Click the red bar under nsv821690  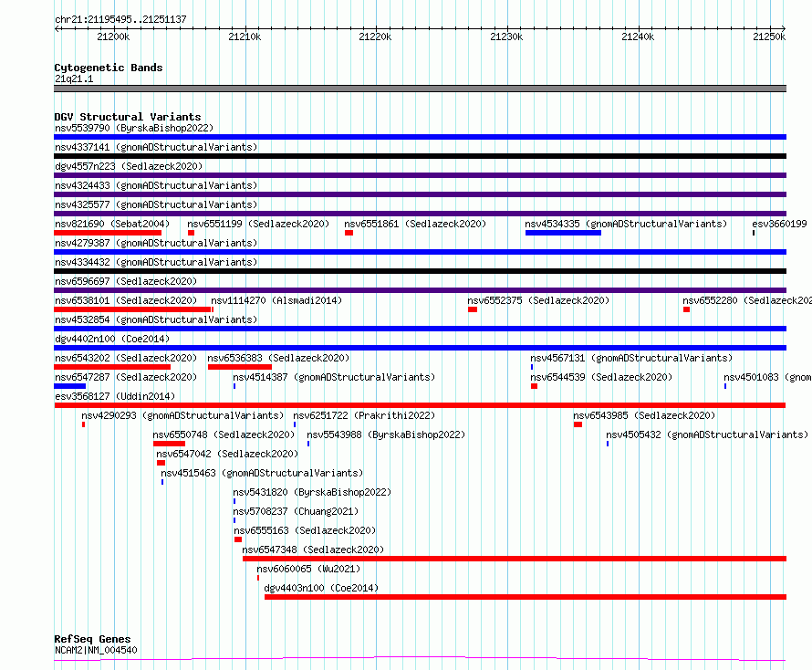click(x=108, y=233)
